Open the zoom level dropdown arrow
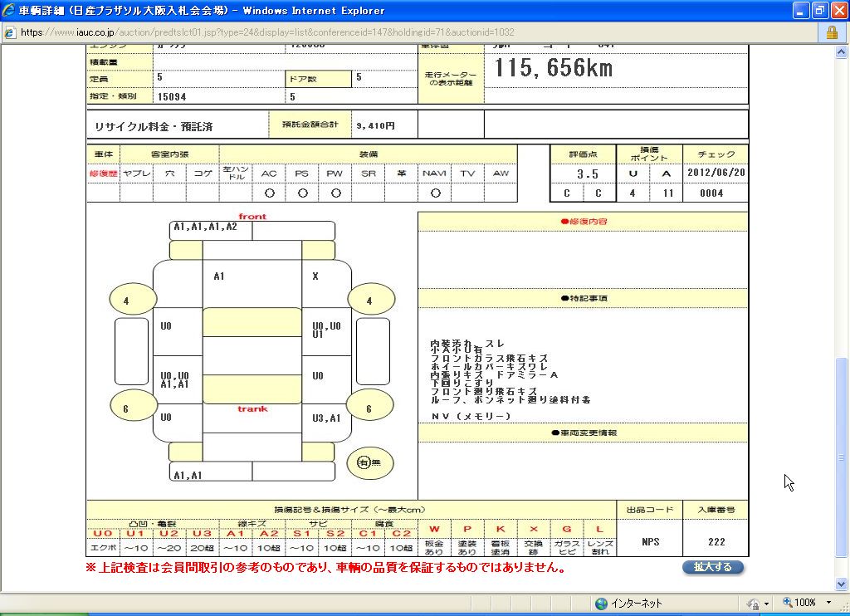The height and width of the screenshot is (616, 850). pyautogui.click(x=828, y=603)
